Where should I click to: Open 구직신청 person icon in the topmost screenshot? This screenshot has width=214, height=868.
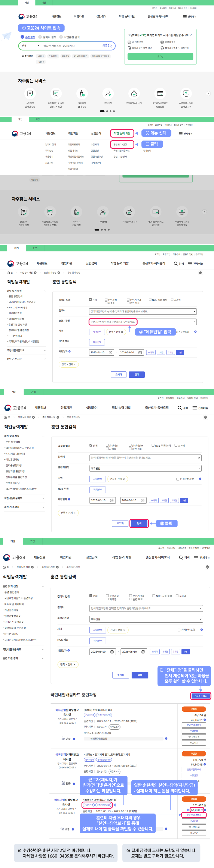(108, 93)
